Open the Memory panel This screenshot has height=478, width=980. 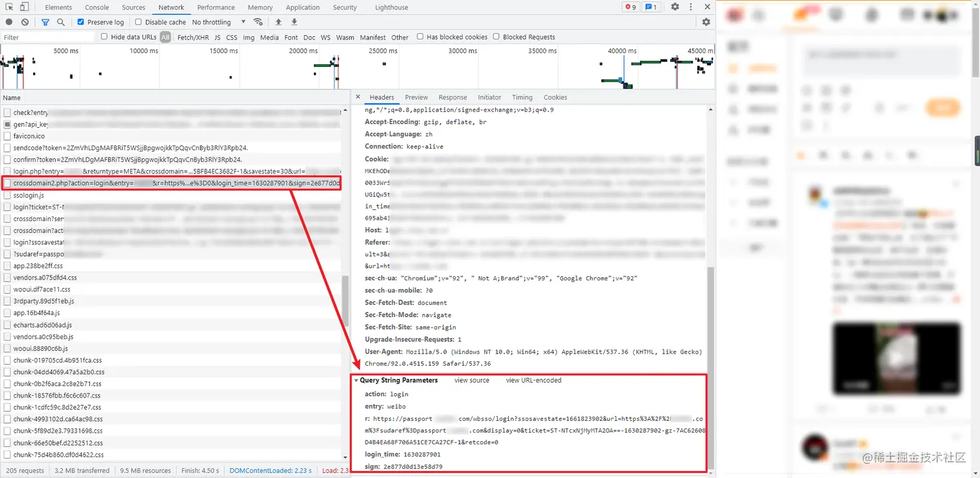260,7
